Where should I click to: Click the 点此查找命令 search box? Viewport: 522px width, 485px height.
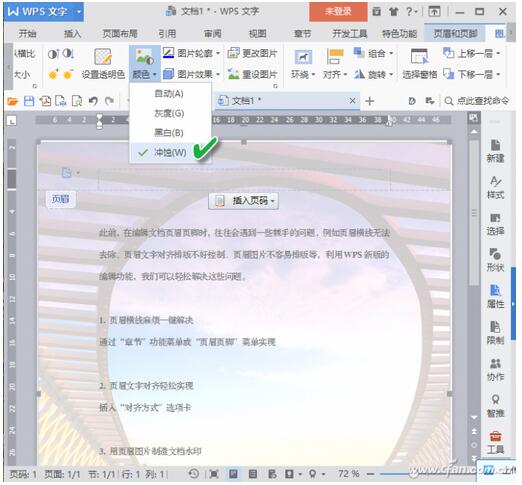tap(477, 101)
